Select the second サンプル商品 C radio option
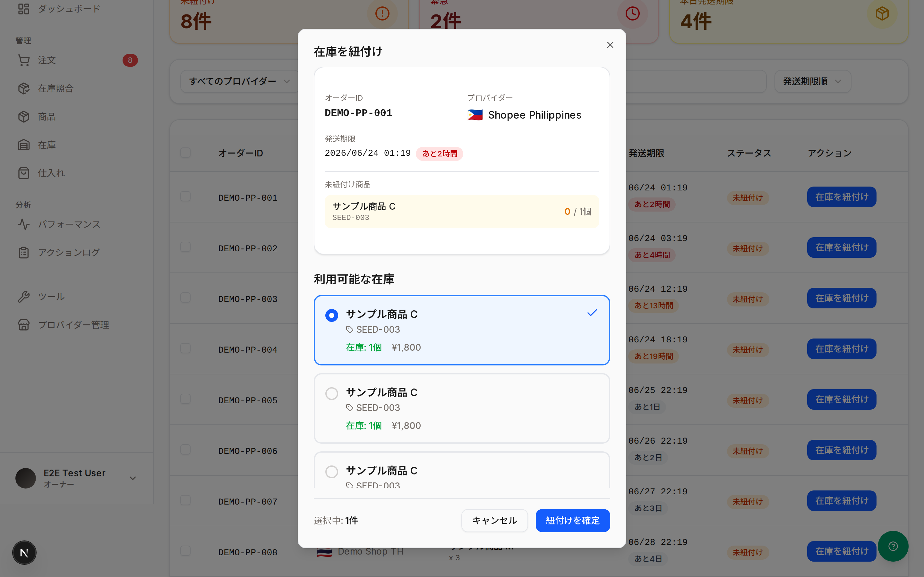 331,393
